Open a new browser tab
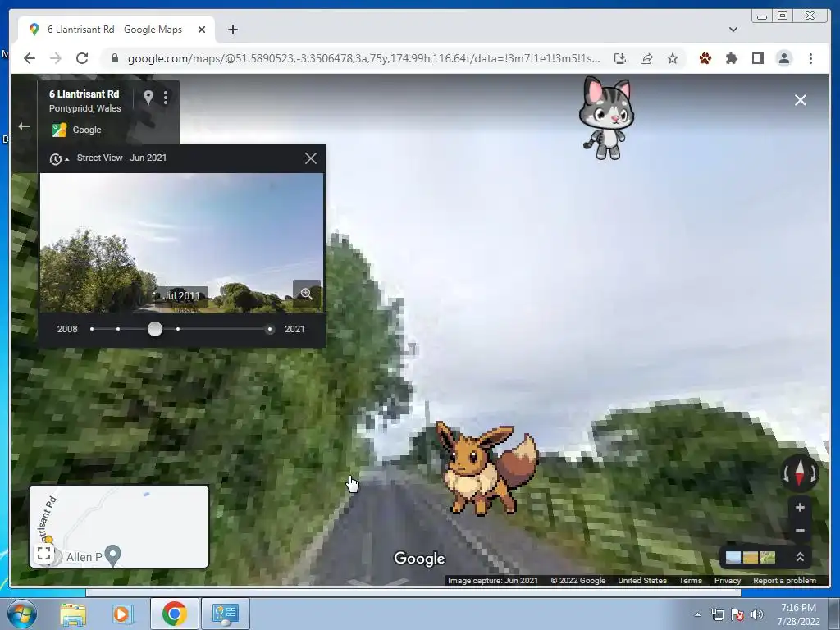 232,30
